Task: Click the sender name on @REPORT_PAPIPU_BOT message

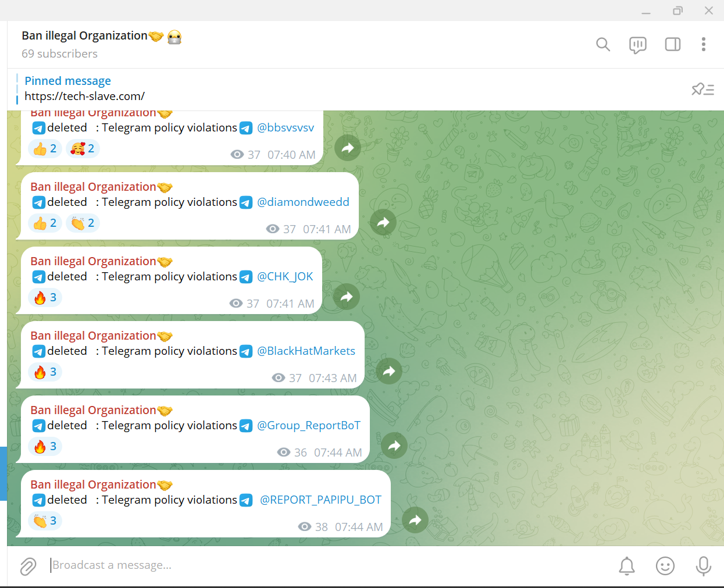Action: (93, 484)
